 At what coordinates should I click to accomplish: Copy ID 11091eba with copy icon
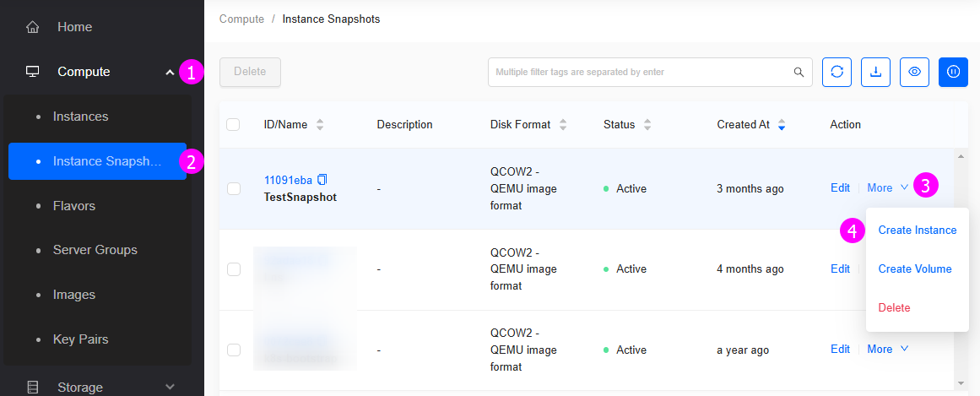322,180
